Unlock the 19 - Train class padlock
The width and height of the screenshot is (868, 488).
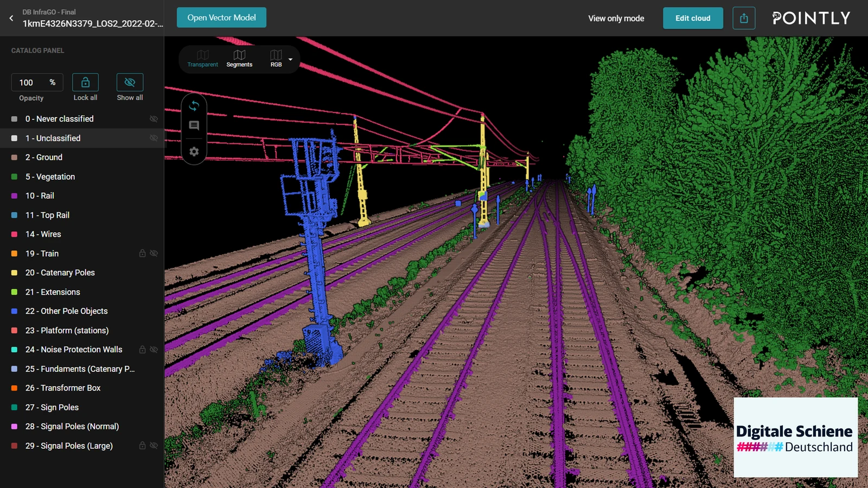point(142,253)
